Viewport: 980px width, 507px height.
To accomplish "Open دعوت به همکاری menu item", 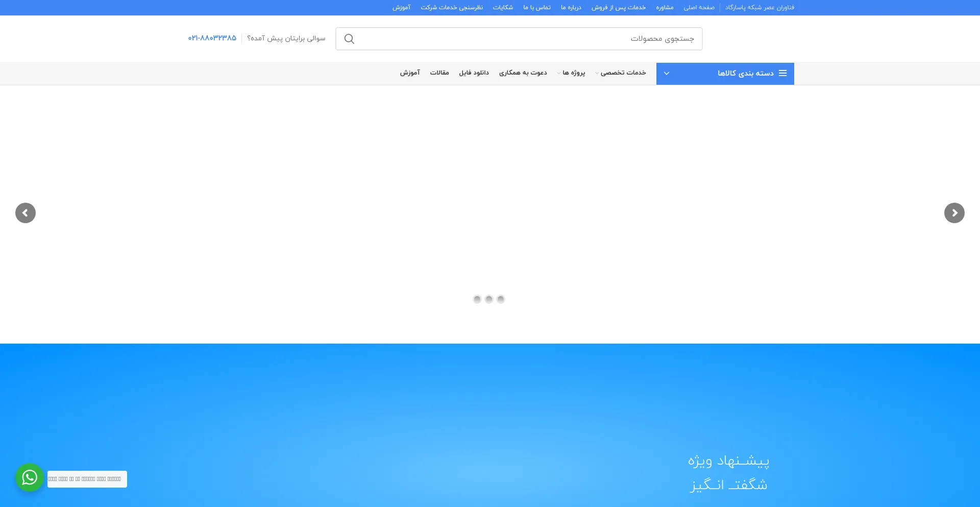I will 523,73.
